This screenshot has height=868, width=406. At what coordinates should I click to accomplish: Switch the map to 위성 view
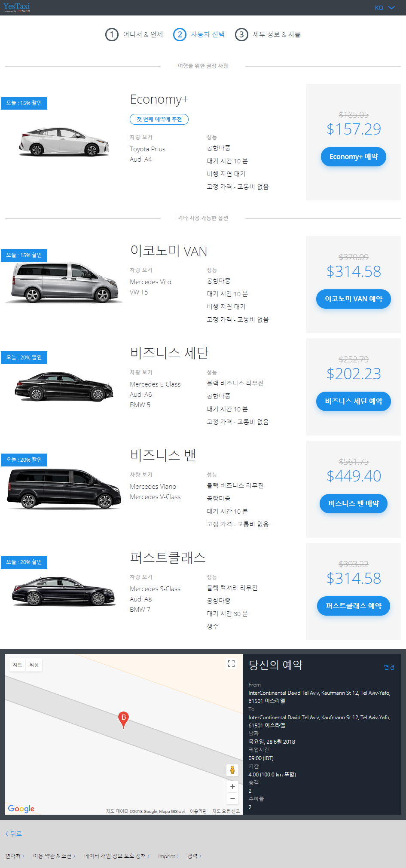(34, 665)
